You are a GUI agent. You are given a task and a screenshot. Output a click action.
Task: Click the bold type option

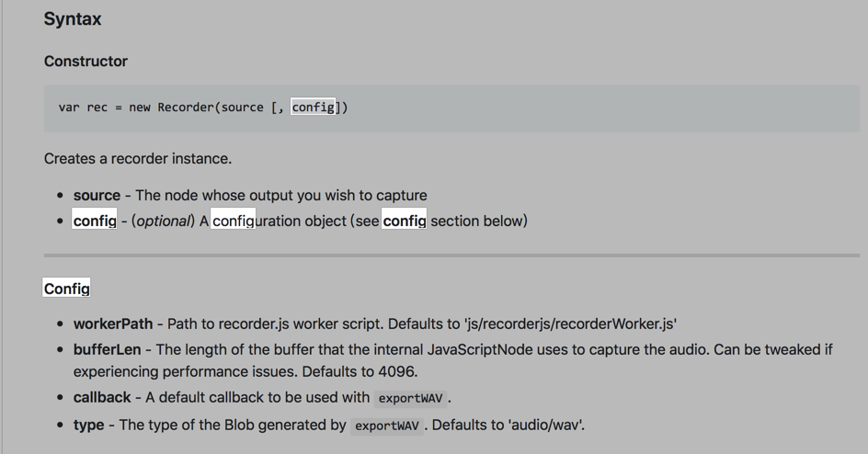click(88, 426)
